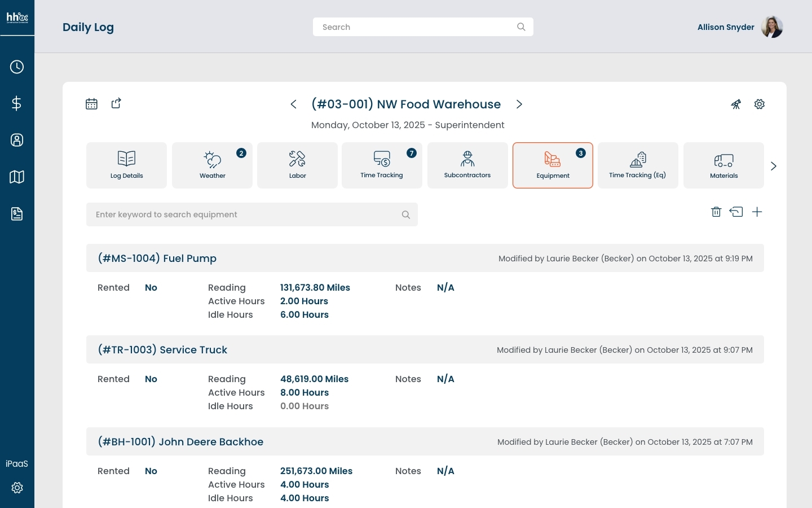This screenshot has width=812, height=508.
Task: Switch to the Weather tab
Action: tap(212, 165)
